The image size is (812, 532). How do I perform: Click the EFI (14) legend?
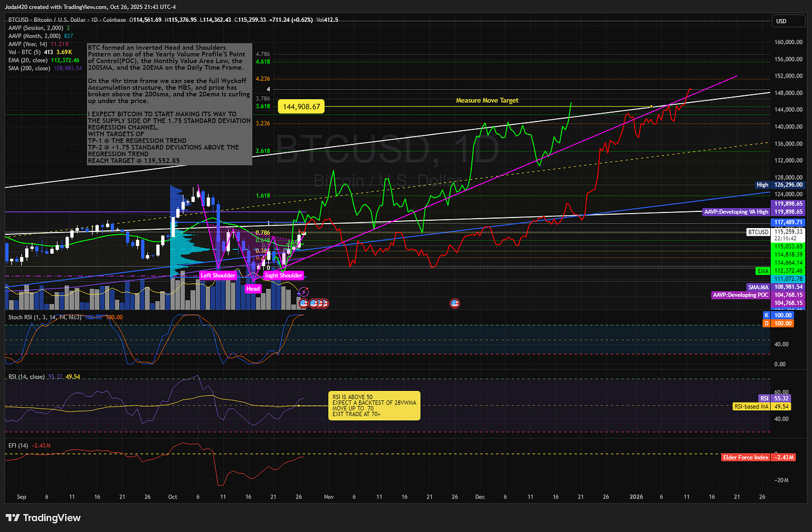tap(30, 446)
